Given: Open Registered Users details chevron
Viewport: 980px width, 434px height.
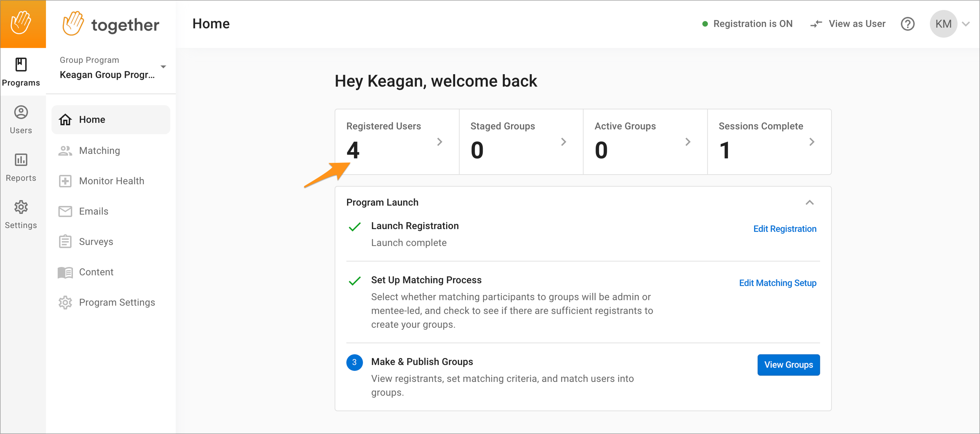Looking at the screenshot, I should pyautogui.click(x=439, y=142).
